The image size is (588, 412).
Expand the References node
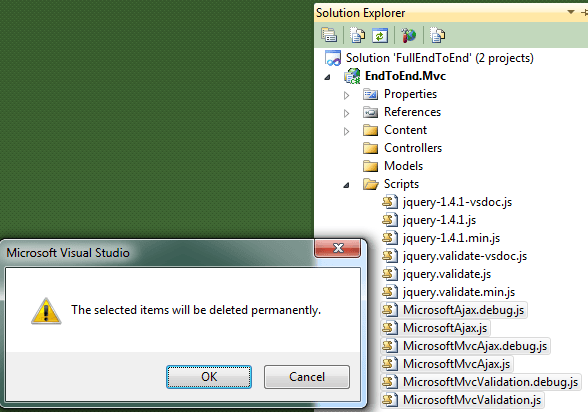tap(346, 113)
